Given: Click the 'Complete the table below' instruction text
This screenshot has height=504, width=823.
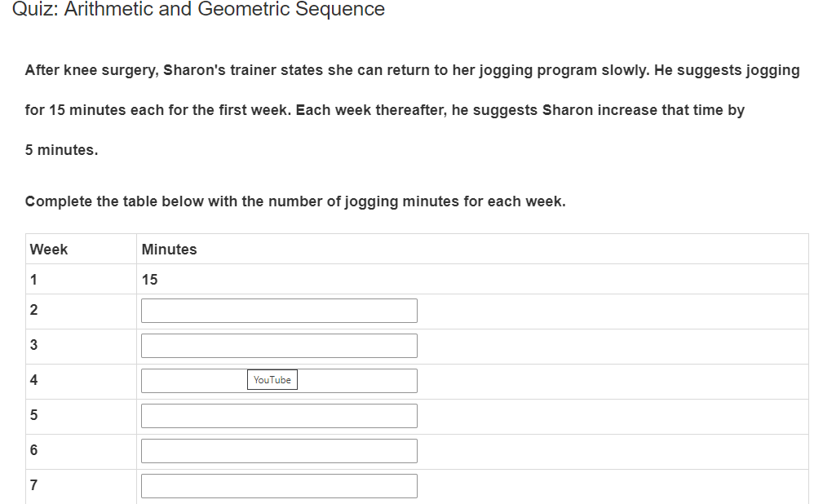Looking at the screenshot, I should pyautogui.click(x=294, y=201).
